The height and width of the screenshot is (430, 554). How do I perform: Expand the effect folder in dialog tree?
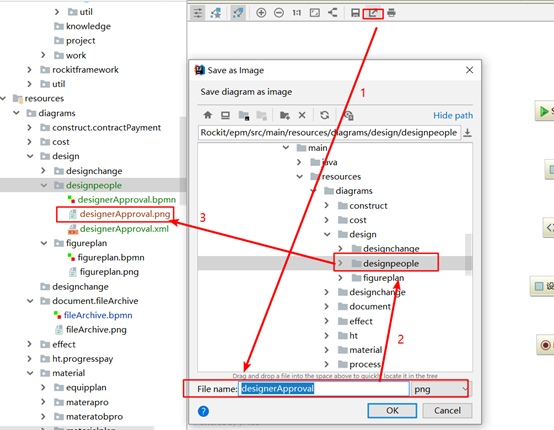click(x=326, y=321)
